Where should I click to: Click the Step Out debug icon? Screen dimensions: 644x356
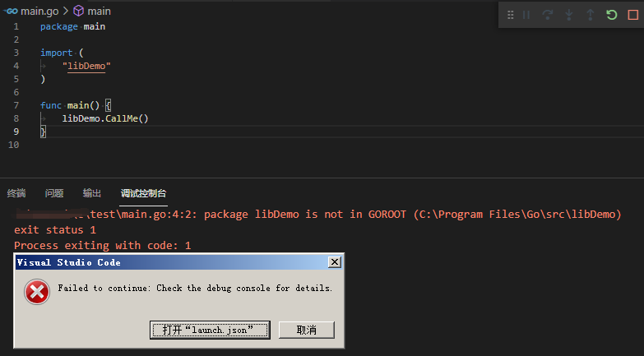point(591,15)
